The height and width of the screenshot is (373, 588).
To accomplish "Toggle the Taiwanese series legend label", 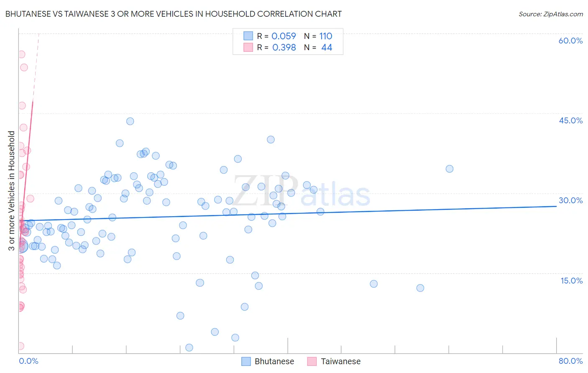I will click(341, 361).
